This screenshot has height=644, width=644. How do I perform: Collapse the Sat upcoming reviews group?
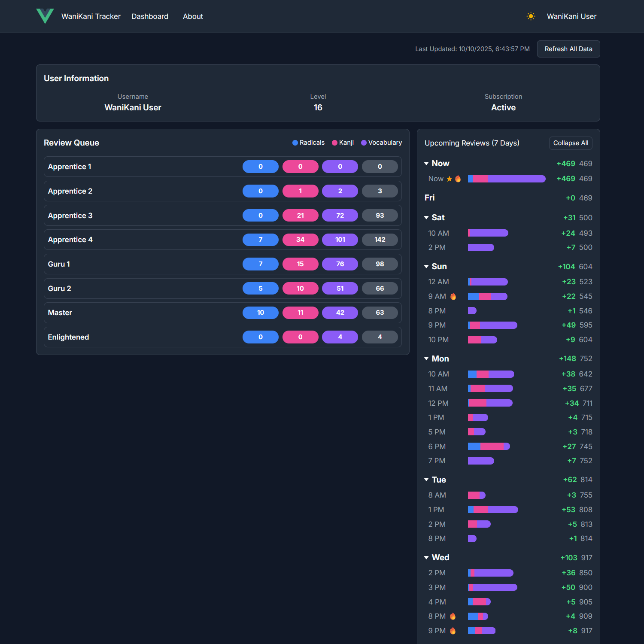pyautogui.click(x=426, y=218)
